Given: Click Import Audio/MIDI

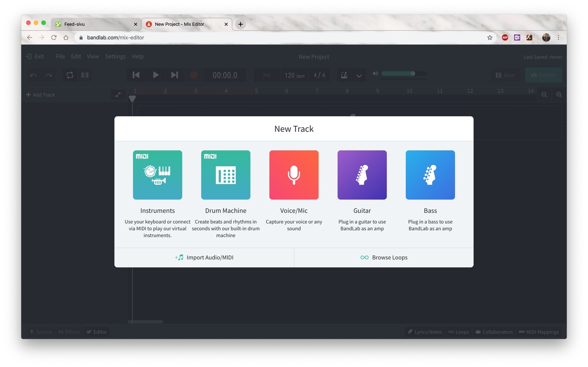Looking at the screenshot, I should coord(204,258).
